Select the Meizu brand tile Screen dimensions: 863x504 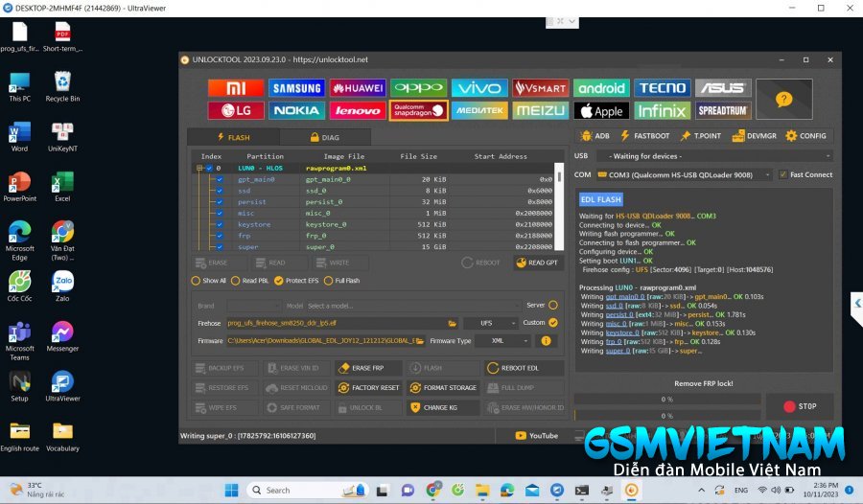[x=540, y=110]
